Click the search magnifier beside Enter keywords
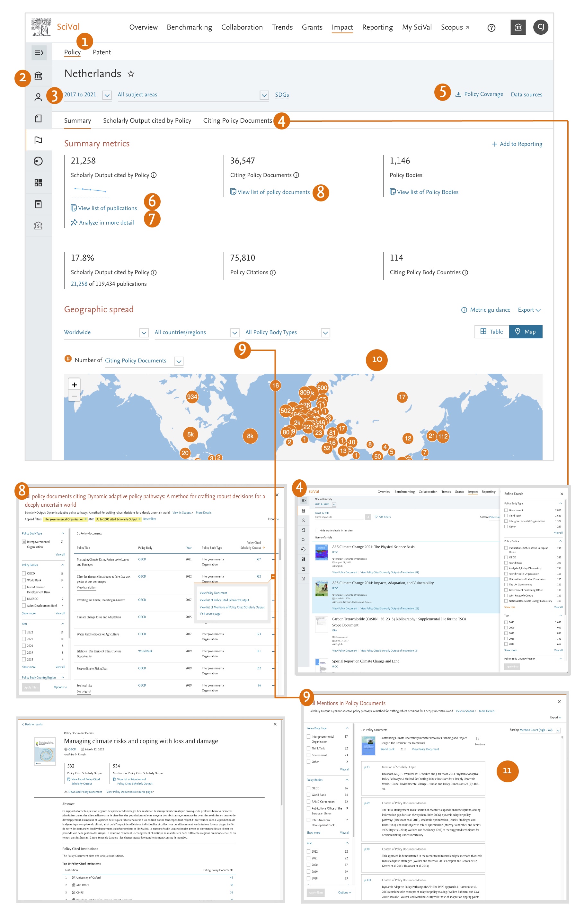The height and width of the screenshot is (924, 584). pyautogui.click(x=367, y=517)
